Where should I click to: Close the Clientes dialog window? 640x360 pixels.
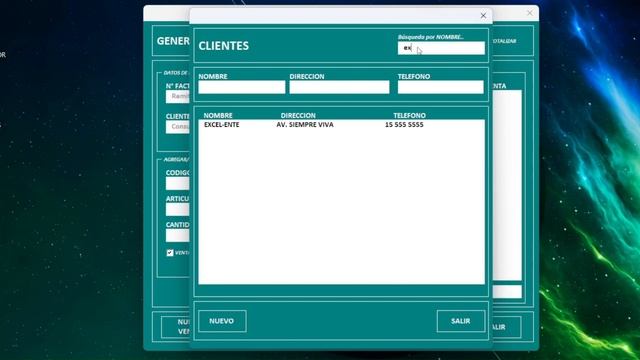coord(483,16)
